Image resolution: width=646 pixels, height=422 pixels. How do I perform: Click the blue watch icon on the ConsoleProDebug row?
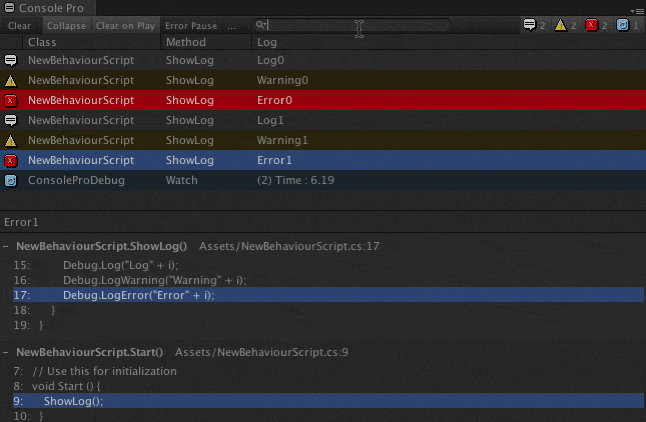(x=11, y=181)
